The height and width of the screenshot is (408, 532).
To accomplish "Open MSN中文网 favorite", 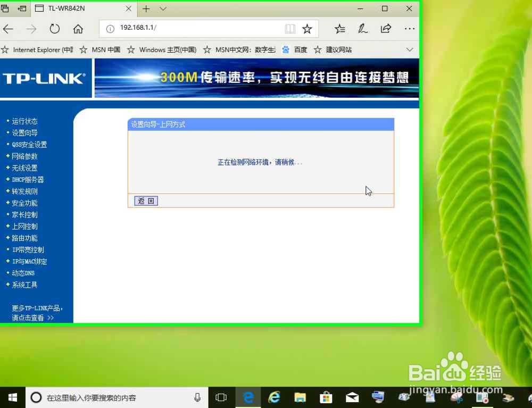I will point(239,50).
